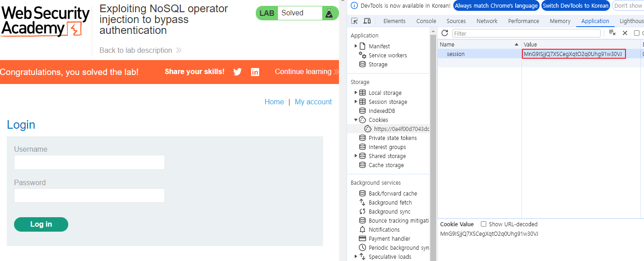Open Shared storage item
The height and width of the screenshot is (261, 644).
click(387, 156)
